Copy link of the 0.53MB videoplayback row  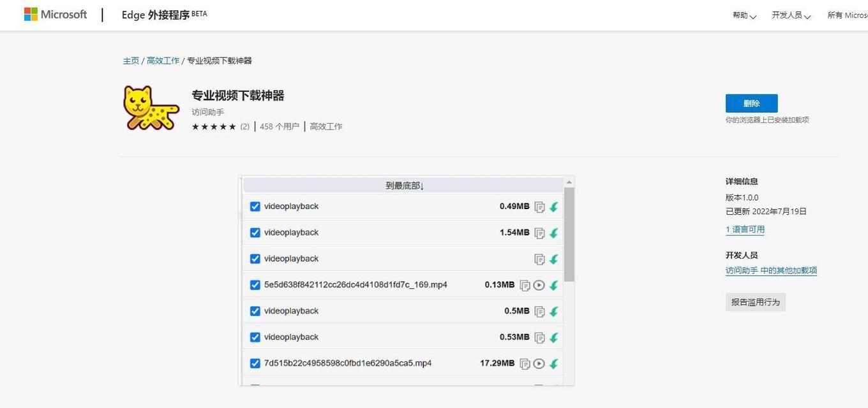coord(539,337)
